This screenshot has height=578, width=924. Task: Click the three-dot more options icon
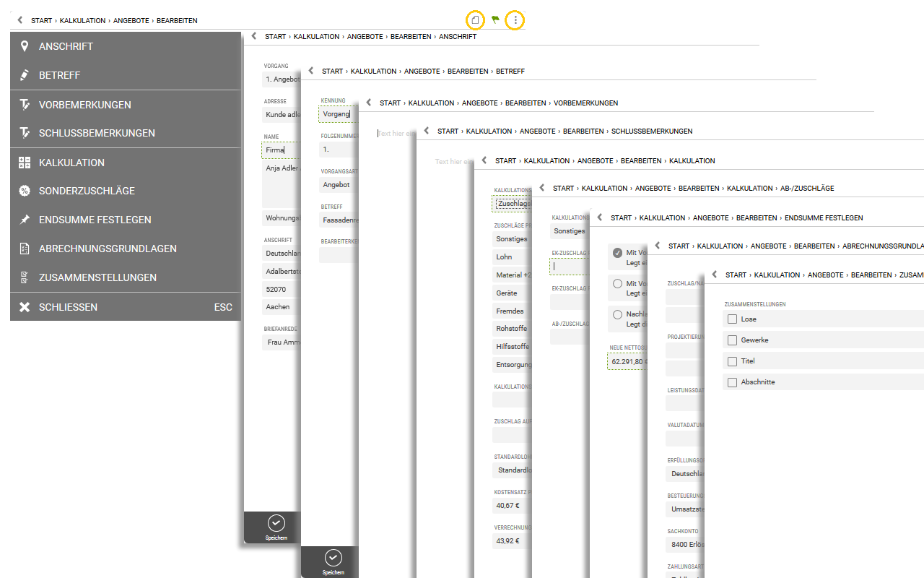515,20
